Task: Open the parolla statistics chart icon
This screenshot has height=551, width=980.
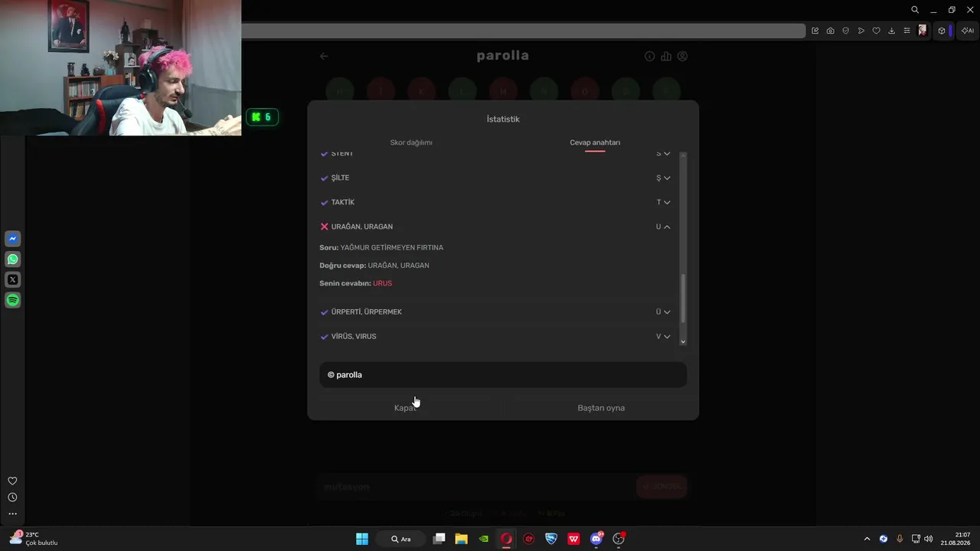Action: pos(666,56)
